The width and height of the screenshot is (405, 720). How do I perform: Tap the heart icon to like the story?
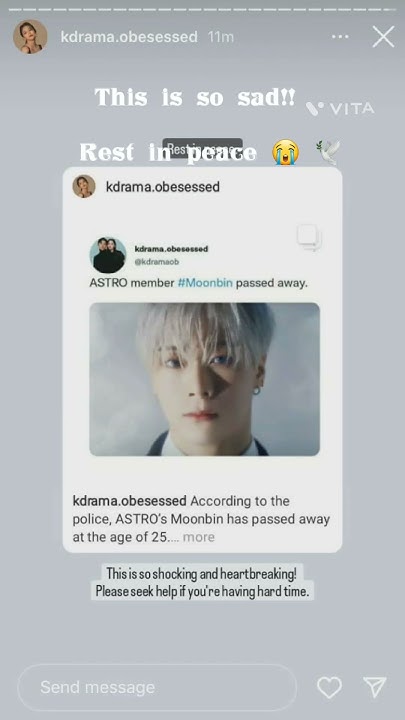coord(330,687)
